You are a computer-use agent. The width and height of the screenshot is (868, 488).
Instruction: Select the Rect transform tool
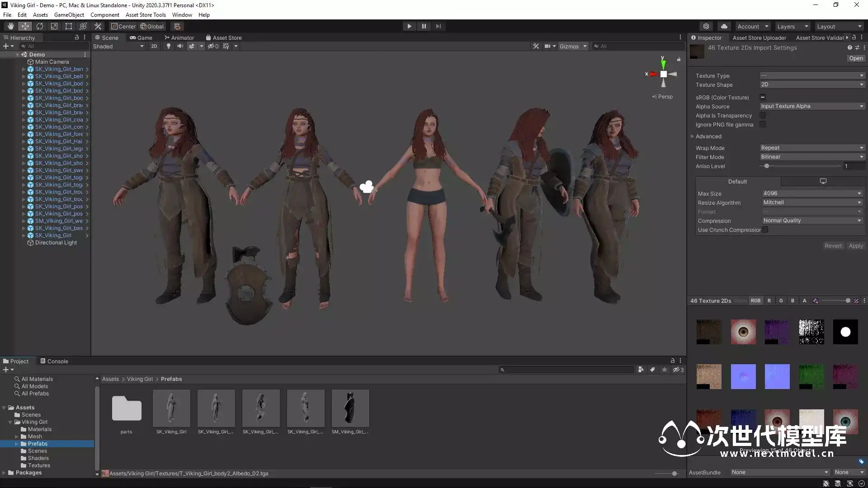click(69, 26)
